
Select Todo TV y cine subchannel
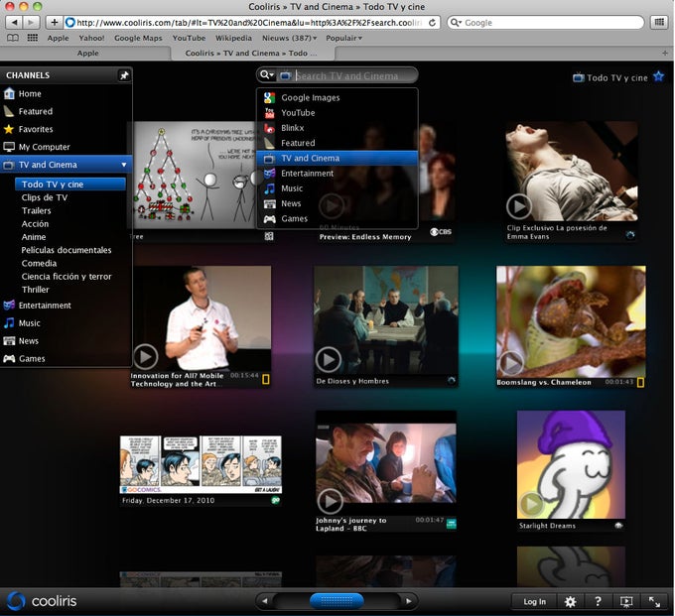pyautogui.click(x=70, y=185)
